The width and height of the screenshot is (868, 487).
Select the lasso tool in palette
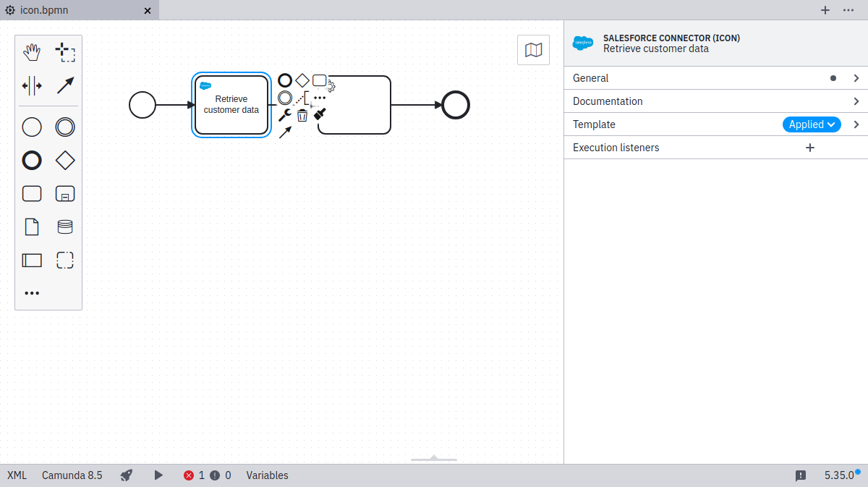pyautogui.click(x=65, y=52)
